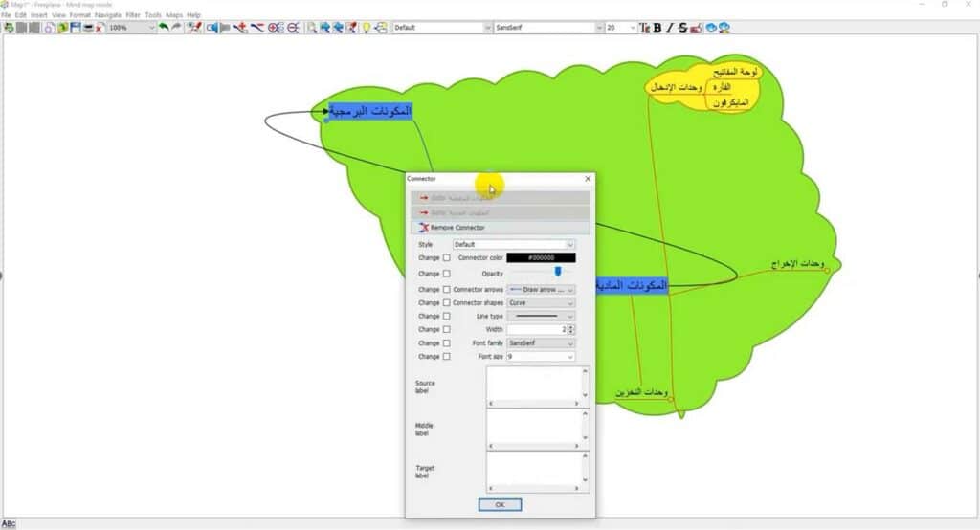Click the text color T icon left of Bold

pos(644,28)
